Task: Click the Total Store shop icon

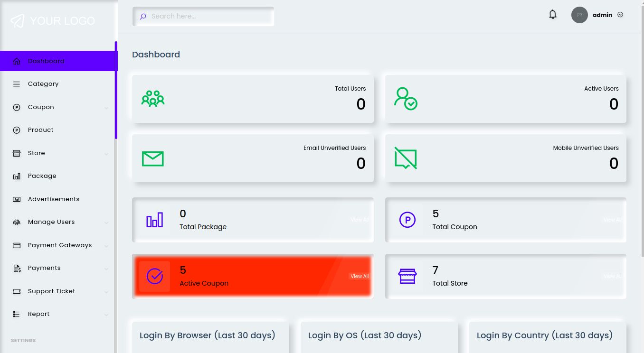Action: coord(407,276)
